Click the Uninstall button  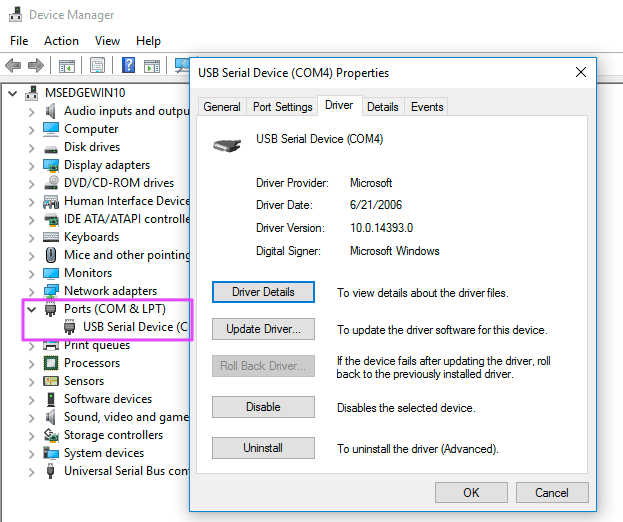coord(263,448)
